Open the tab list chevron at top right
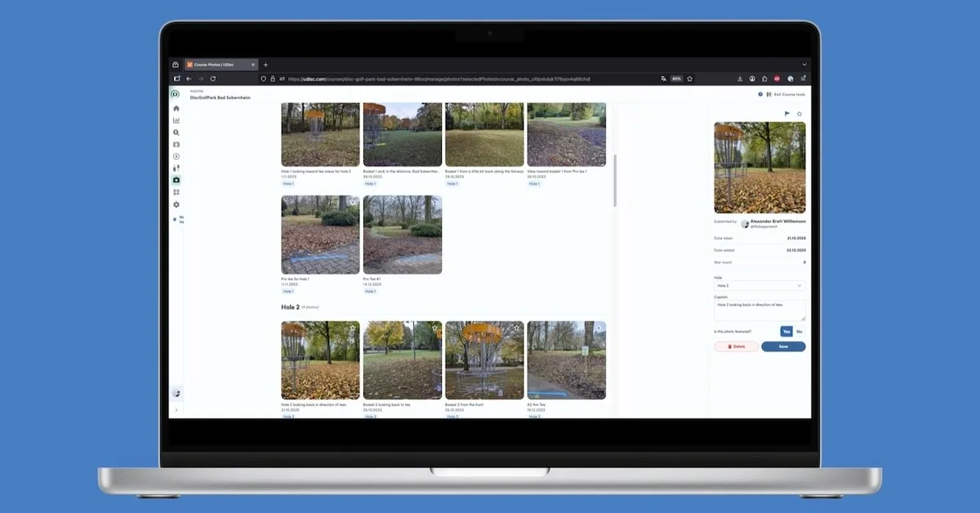 (x=804, y=64)
